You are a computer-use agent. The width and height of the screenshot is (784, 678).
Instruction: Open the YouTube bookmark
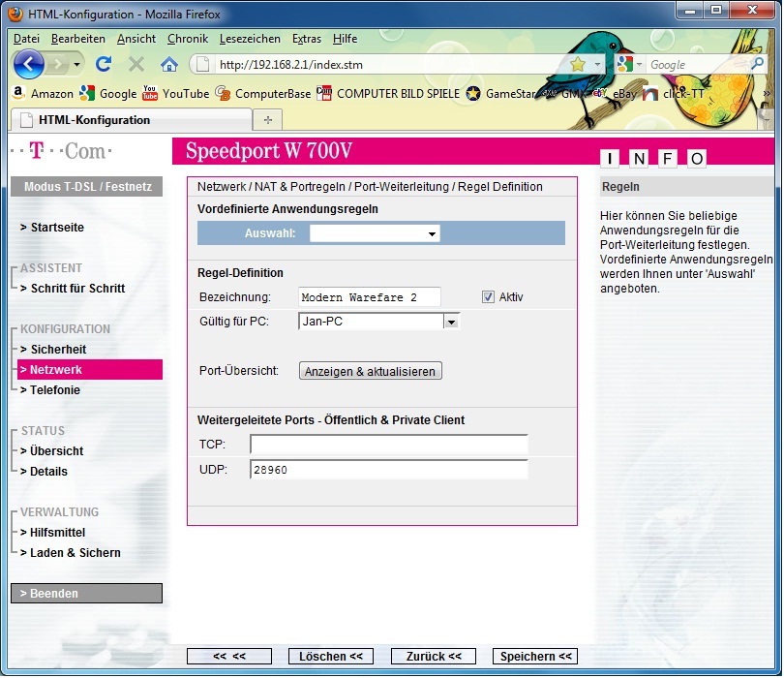point(175,94)
